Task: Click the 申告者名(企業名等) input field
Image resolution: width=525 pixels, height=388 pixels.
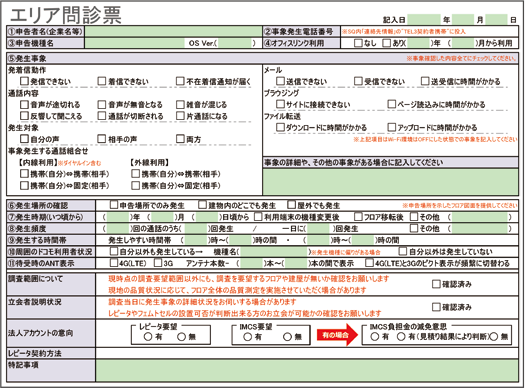Action: point(173,31)
